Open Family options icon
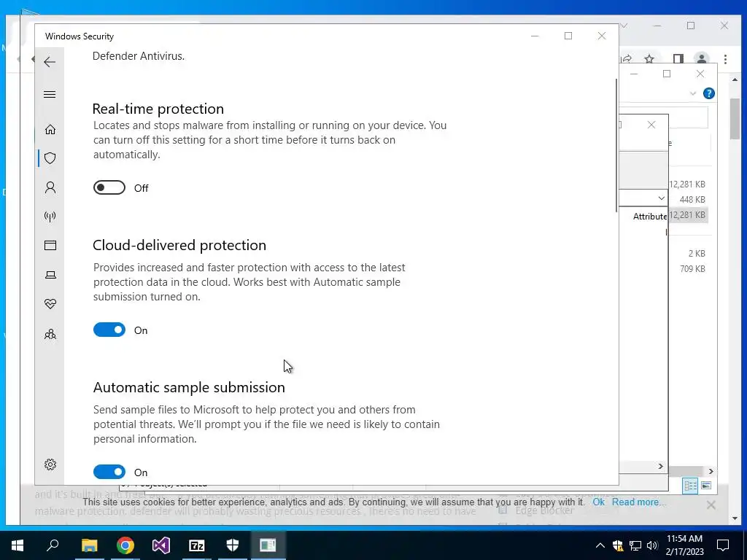This screenshot has height=560, width=747. pyautogui.click(x=50, y=334)
